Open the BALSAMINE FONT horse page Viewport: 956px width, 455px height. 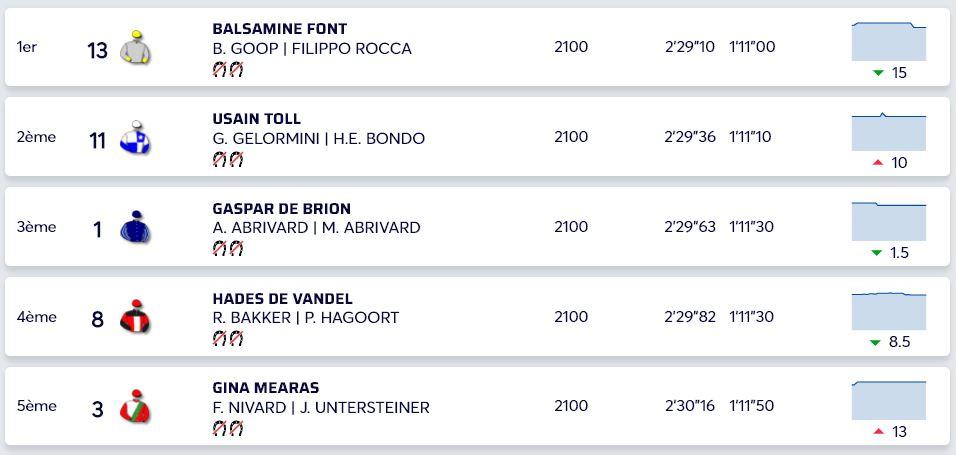click(x=280, y=29)
